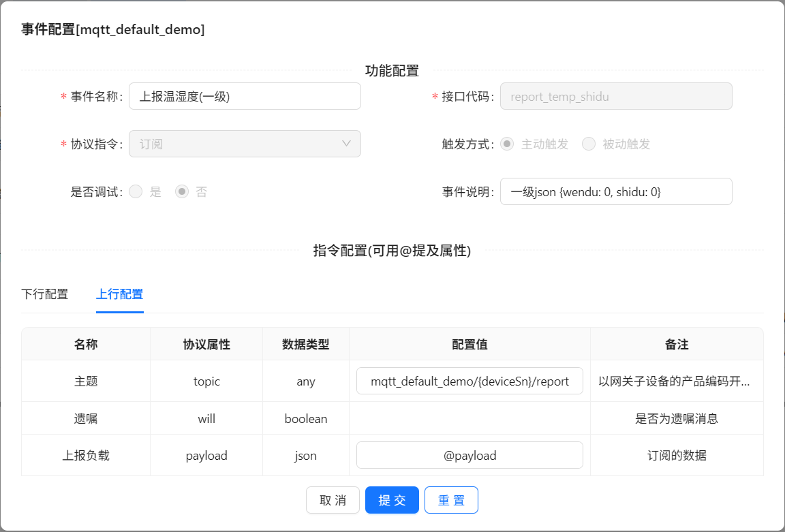Click the 接口代码 report_temp_shidu field
Screen dimensions: 785x532
tap(616, 97)
